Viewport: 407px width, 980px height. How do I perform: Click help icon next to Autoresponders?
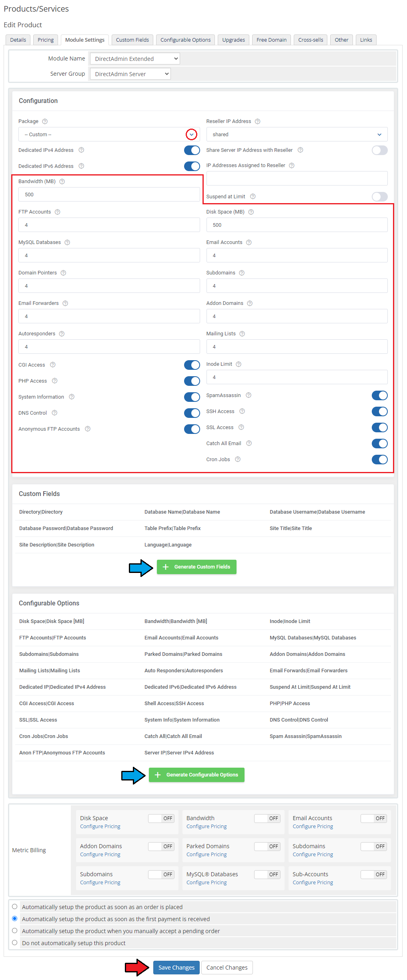tap(62, 334)
